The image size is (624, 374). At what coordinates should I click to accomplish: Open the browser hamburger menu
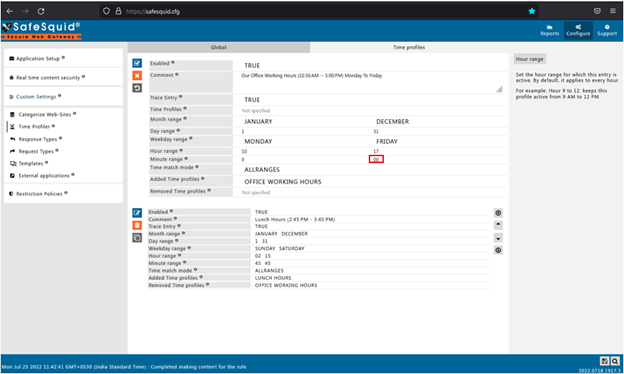pos(613,11)
